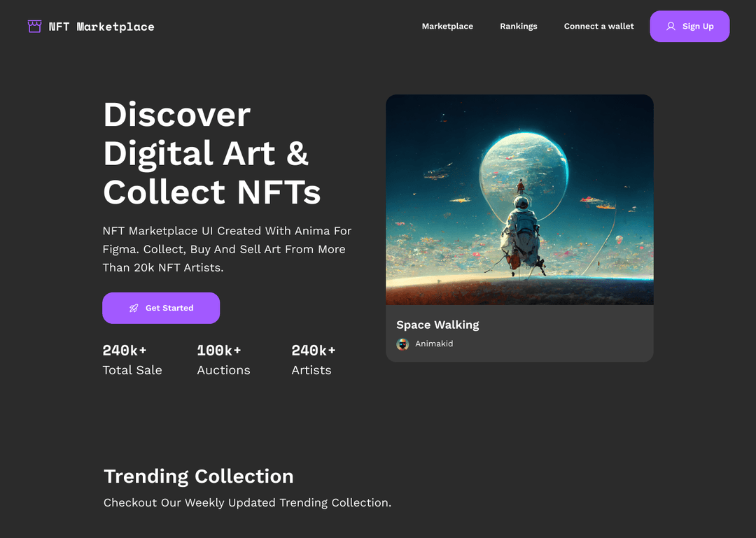756x538 pixels.
Task: Click the Animakid avatar icon
Action: [x=402, y=344]
